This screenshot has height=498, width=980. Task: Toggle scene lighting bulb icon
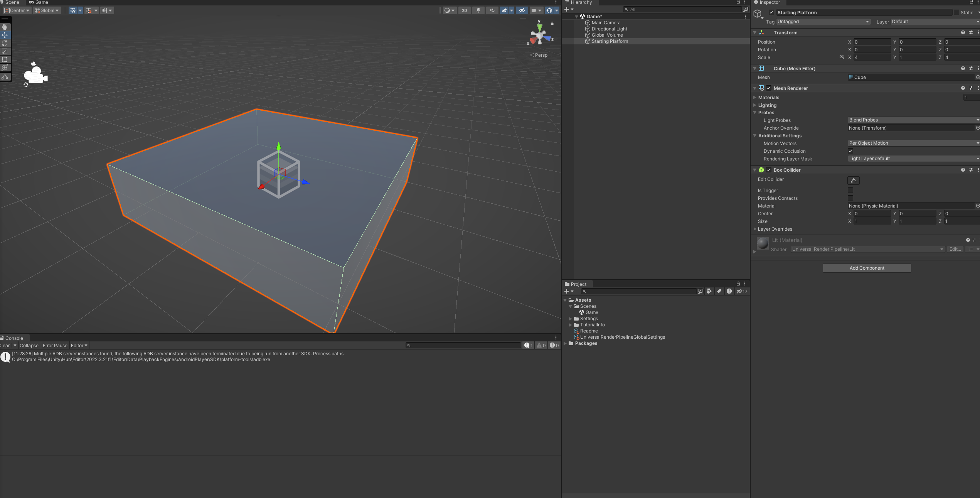point(478,10)
